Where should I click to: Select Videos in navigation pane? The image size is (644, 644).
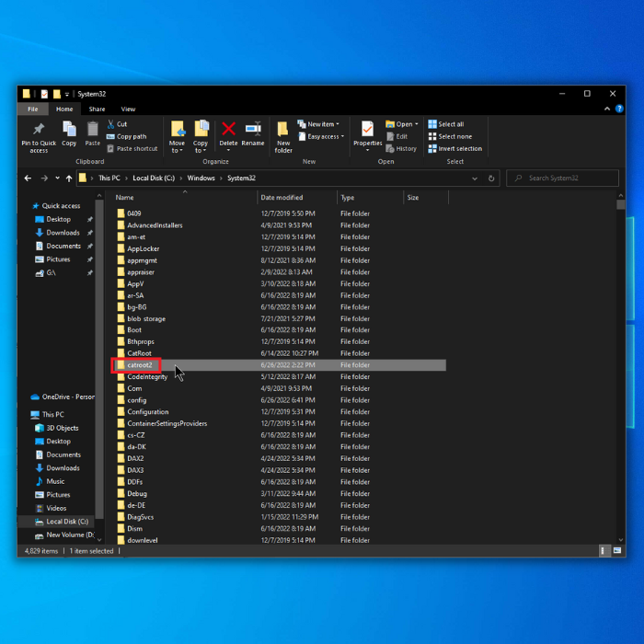51,508
